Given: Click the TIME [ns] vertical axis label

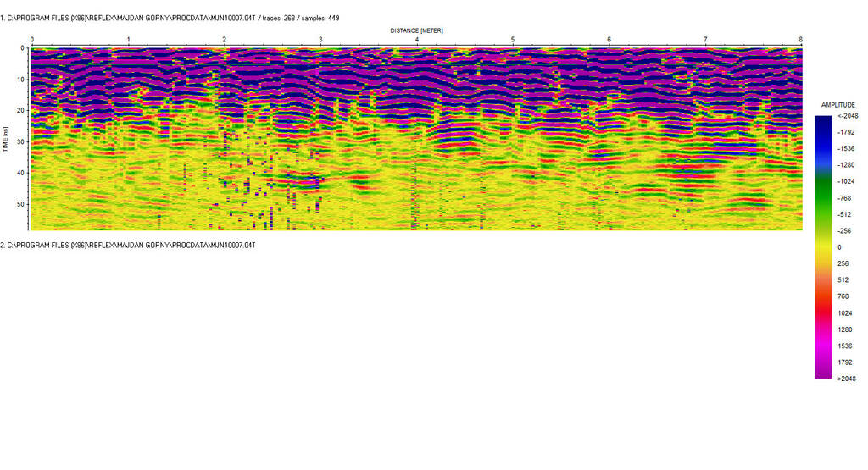Looking at the screenshot, I should (x=6, y=138).
